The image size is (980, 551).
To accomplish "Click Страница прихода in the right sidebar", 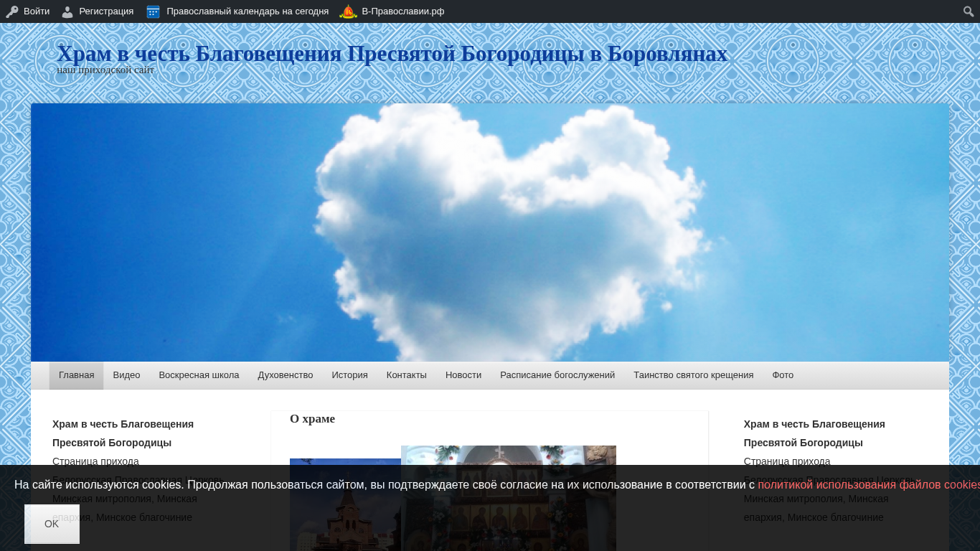I will [787, 461].
